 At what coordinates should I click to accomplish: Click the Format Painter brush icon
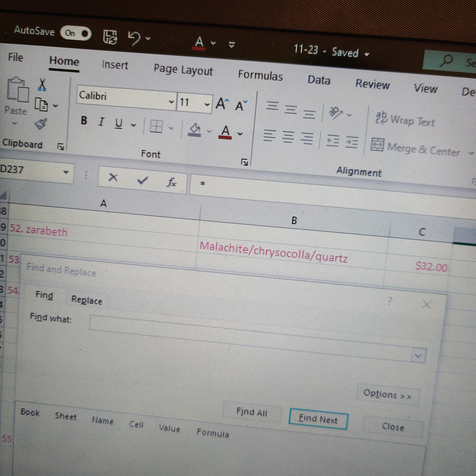pos(40,123)
